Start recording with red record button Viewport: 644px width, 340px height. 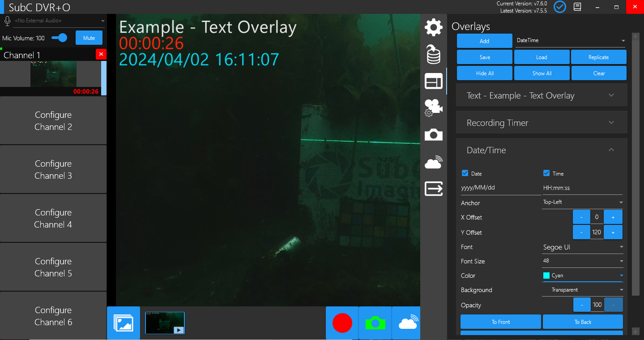coord(342,323)
